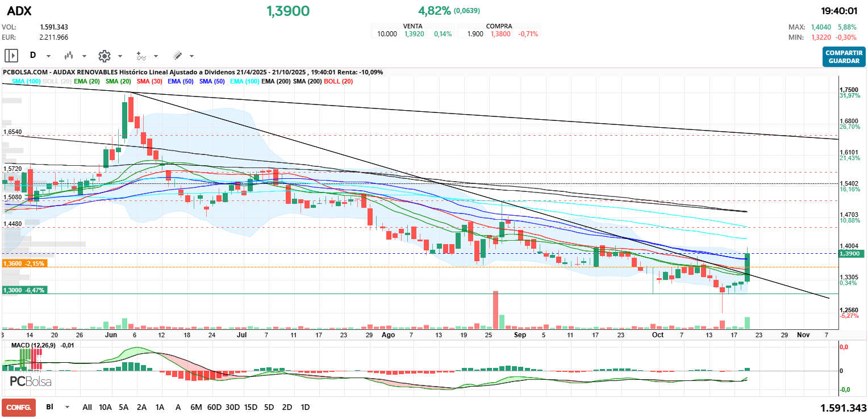Click the BI button

coord(49,407)
